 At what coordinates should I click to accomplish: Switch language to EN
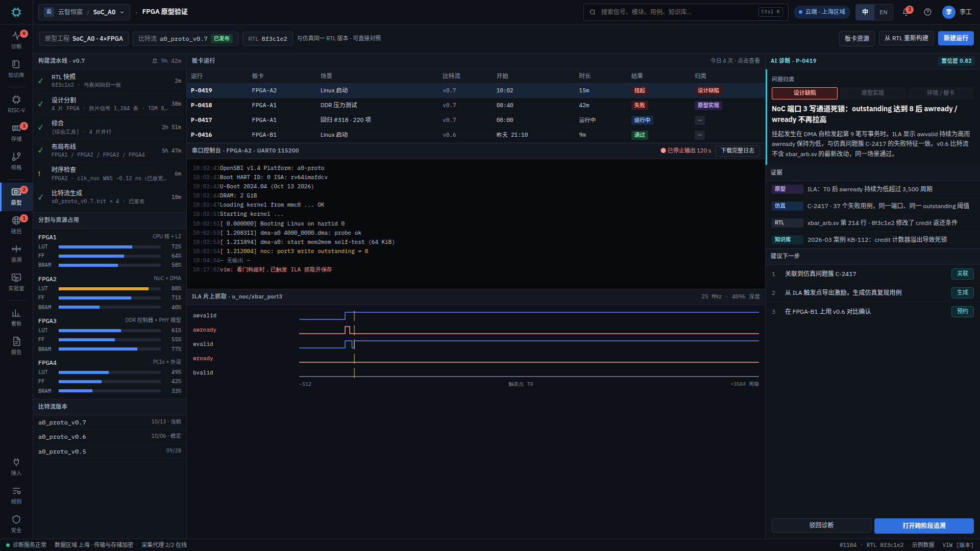pos(884,12)
